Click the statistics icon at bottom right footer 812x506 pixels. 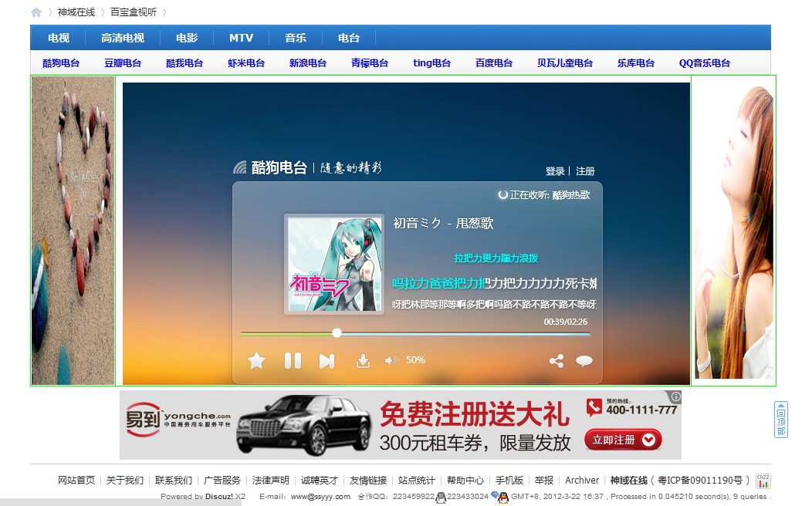click(763, 481)
